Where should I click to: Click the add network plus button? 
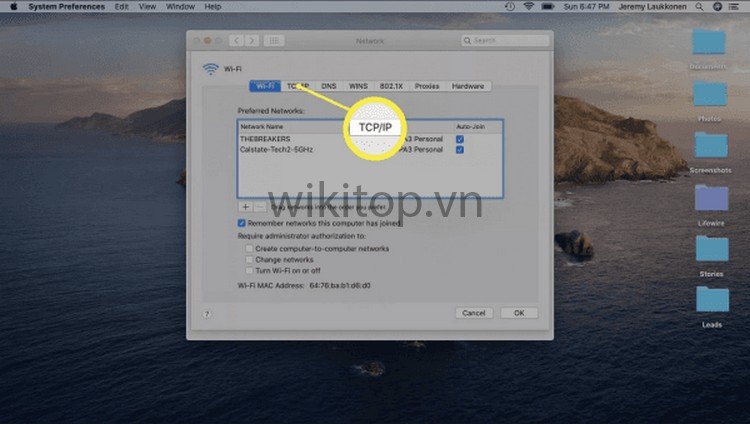pyautogui.click(x=246, y=207)
